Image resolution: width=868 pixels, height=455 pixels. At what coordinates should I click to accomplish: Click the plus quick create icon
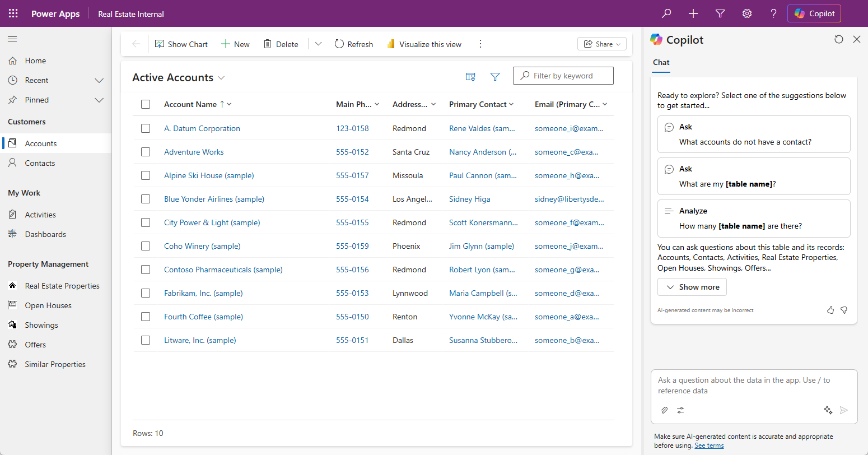tap(693, 13)
